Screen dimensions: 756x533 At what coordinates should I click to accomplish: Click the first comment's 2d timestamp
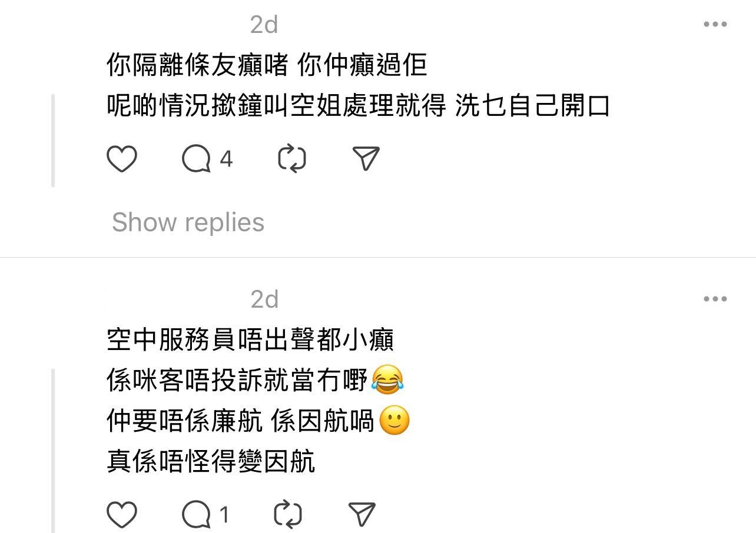point(264,25)
